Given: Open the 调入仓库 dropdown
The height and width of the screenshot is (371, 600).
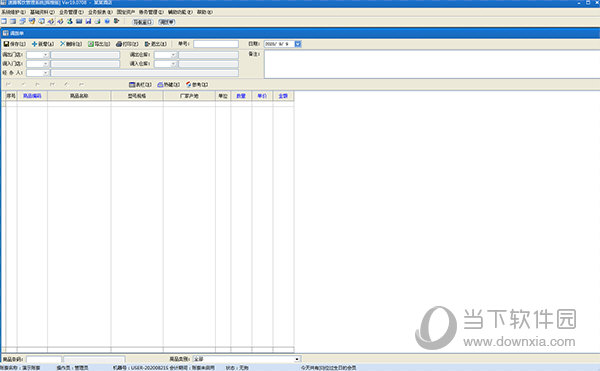Looking at the screenshot, I should pyautogui.click(x=173, y=64).
